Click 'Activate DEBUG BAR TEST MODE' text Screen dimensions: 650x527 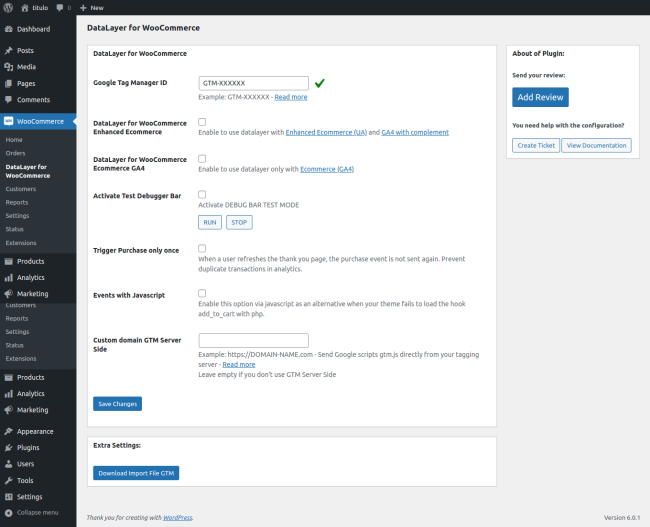pyautogui.click(x=249, y=205)
